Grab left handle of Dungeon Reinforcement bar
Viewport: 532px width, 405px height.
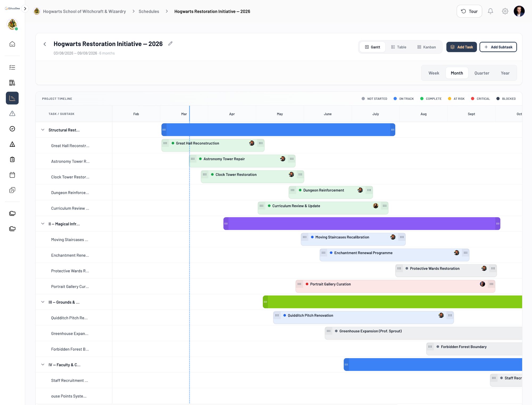tap(292, 190)
